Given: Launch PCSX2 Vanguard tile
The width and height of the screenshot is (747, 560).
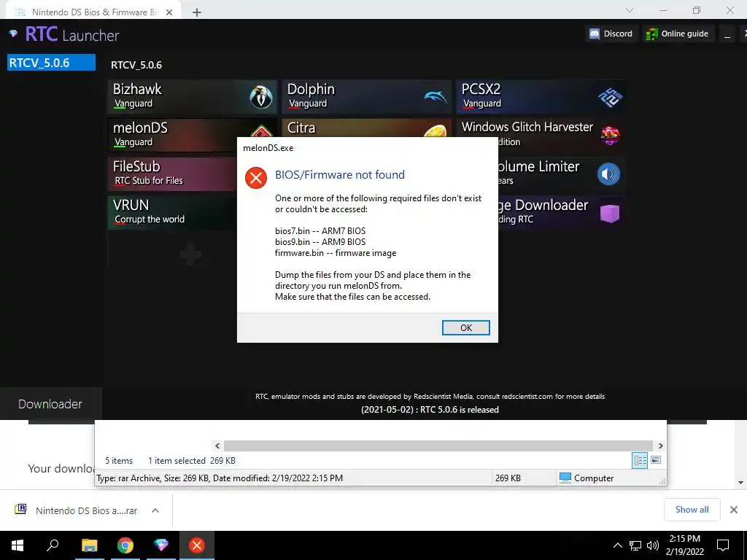Looking at the screenshot, I should [x=541, y=97].
